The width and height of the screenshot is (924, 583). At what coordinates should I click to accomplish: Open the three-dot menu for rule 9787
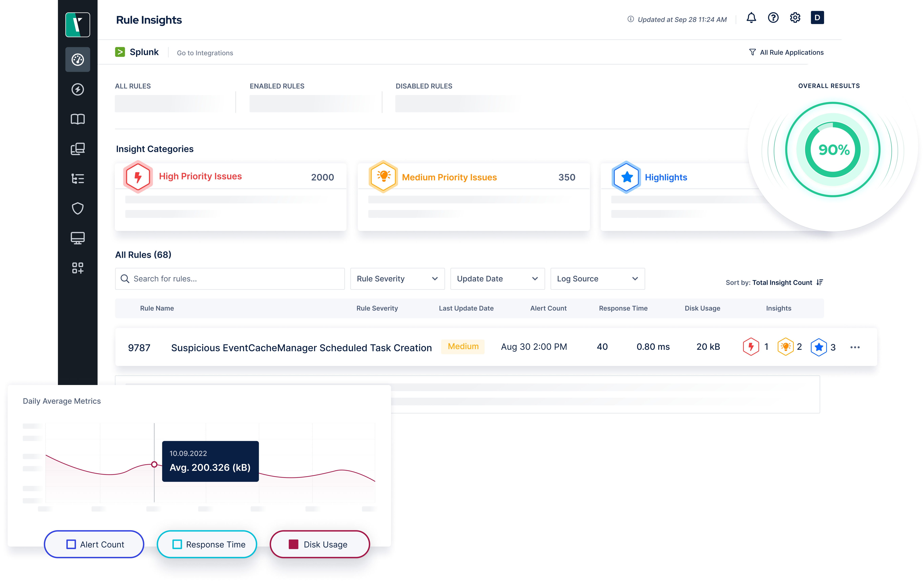pos(855,347)
